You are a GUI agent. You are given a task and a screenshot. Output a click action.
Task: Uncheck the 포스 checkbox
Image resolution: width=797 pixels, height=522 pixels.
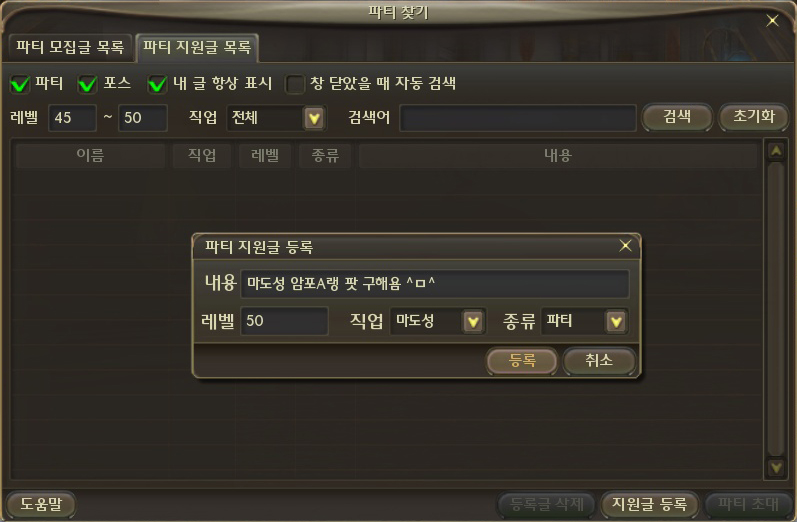coord(87,84)
